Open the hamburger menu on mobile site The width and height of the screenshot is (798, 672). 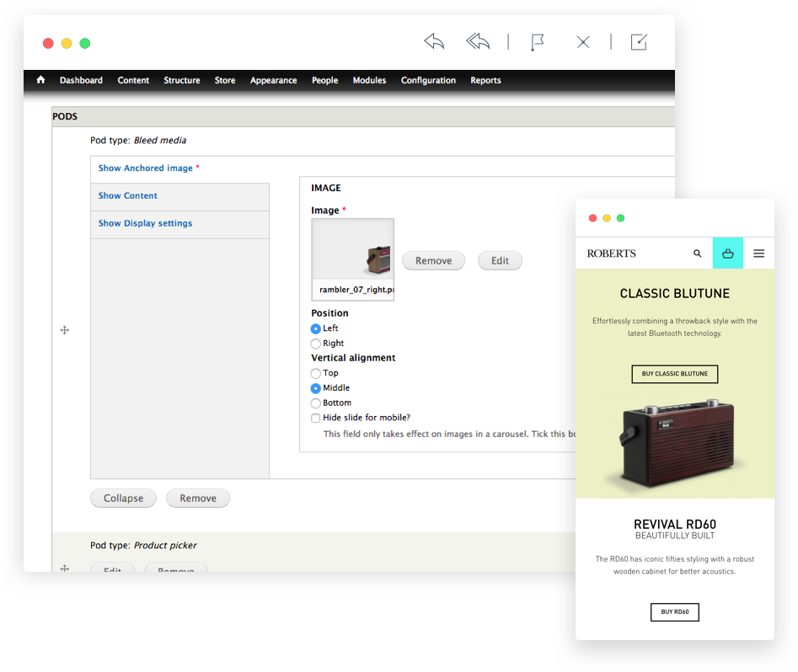(759, 253)
